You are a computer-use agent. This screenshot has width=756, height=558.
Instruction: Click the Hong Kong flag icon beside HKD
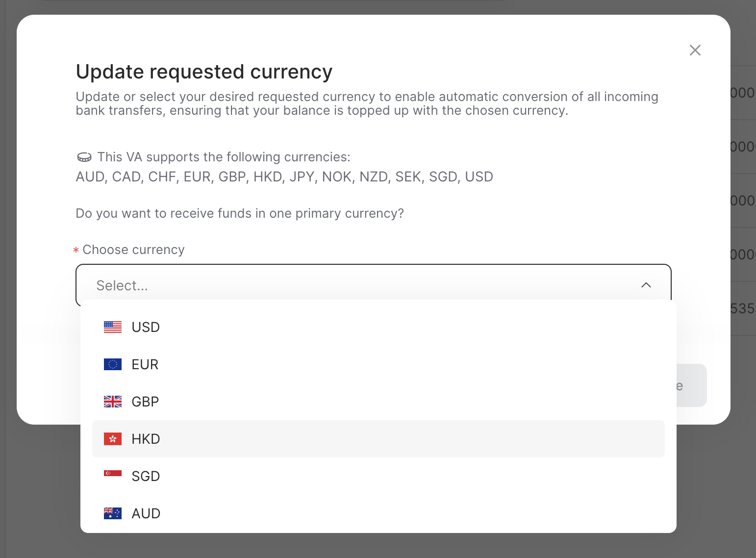click(x=112, y=439)
